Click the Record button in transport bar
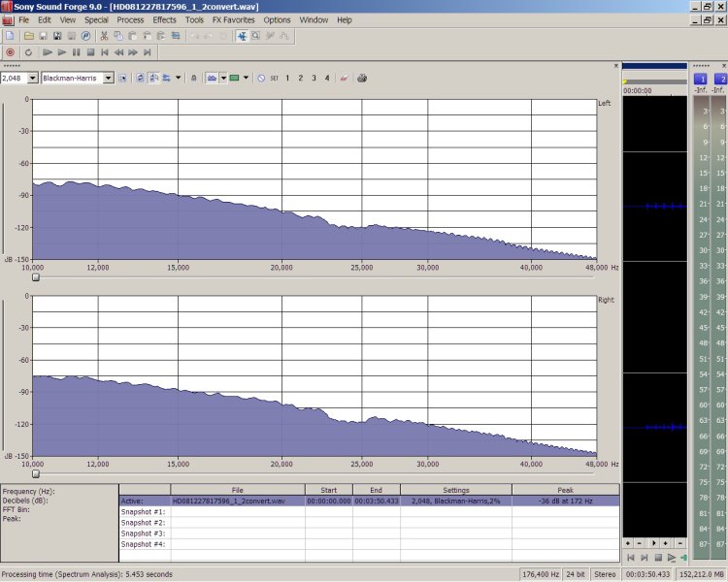This screenshot has height=582, width=728. pos(10,52)
